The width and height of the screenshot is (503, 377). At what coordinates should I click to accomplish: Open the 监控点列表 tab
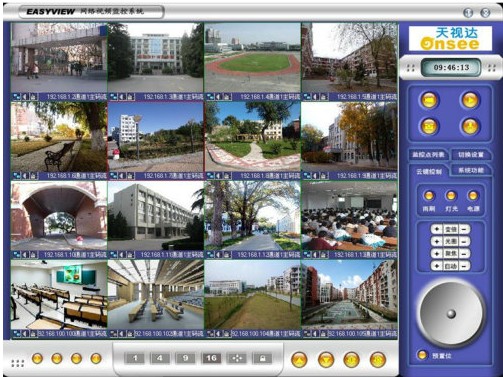pos(429,155)
